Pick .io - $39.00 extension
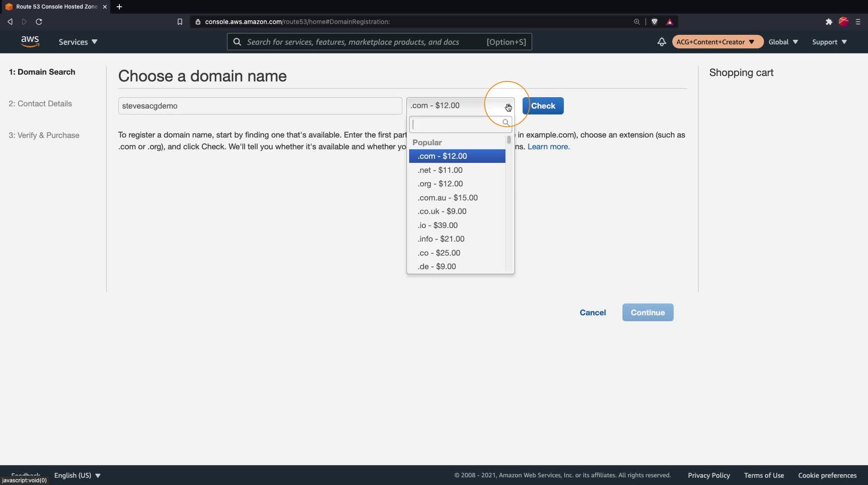The width and height of the screenshot is (868, 485). [x=457, y=225]
